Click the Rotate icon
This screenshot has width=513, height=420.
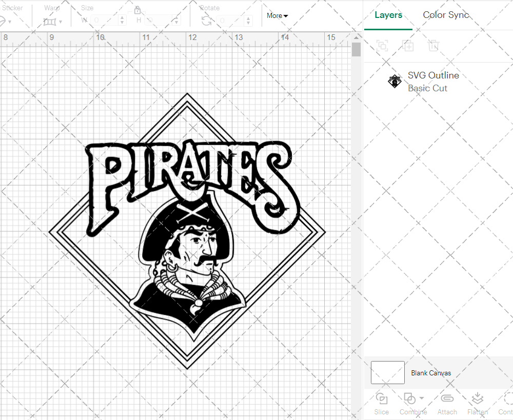(x=206, y=22)
